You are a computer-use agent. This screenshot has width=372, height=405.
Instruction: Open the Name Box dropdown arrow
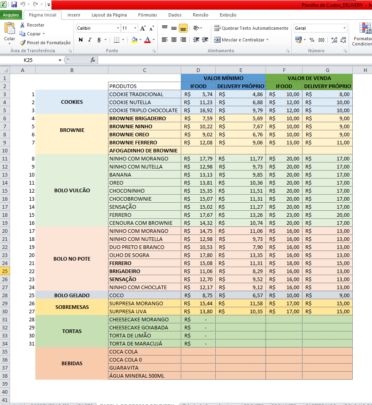click(60, 60)
